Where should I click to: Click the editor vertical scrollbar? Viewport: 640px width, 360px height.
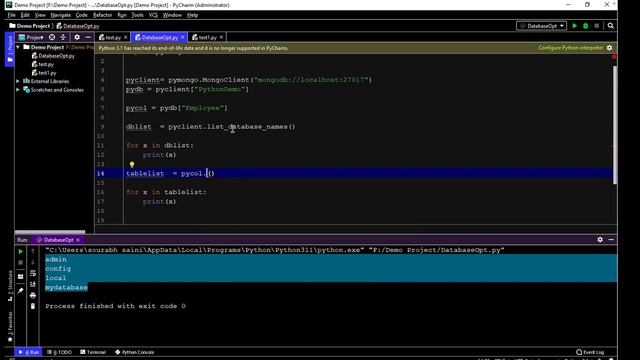615,124
